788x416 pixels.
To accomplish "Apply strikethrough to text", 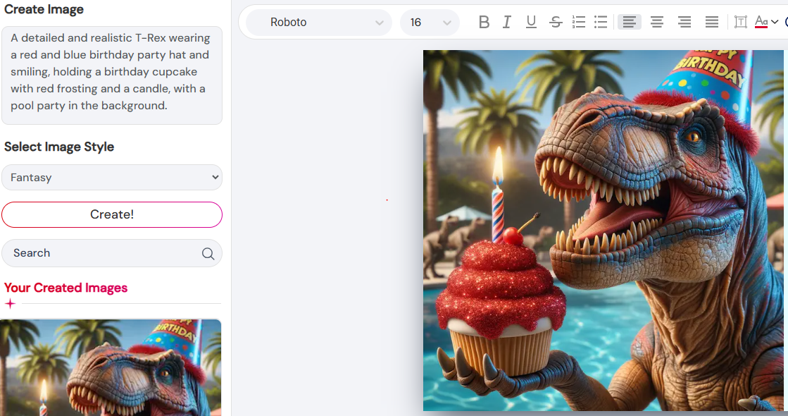I will click(x=555, y=22).
